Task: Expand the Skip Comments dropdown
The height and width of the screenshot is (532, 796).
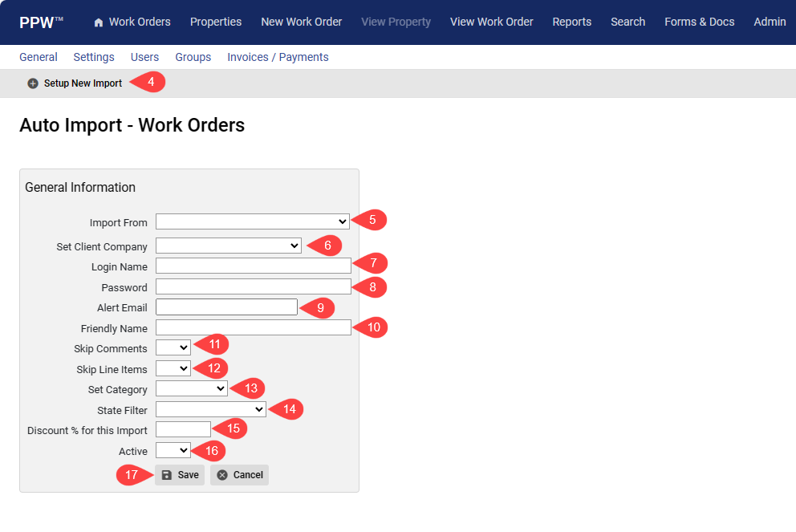Action: (171, 347)
